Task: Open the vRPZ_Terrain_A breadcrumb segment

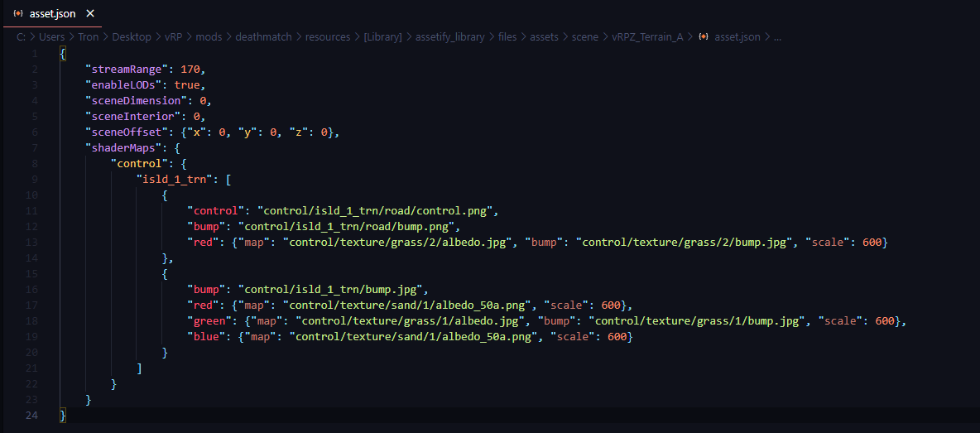Action: tap(647, 37)
